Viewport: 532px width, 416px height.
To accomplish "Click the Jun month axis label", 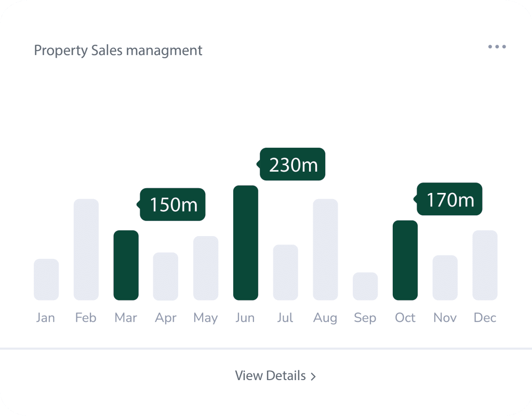I will 245,318.
